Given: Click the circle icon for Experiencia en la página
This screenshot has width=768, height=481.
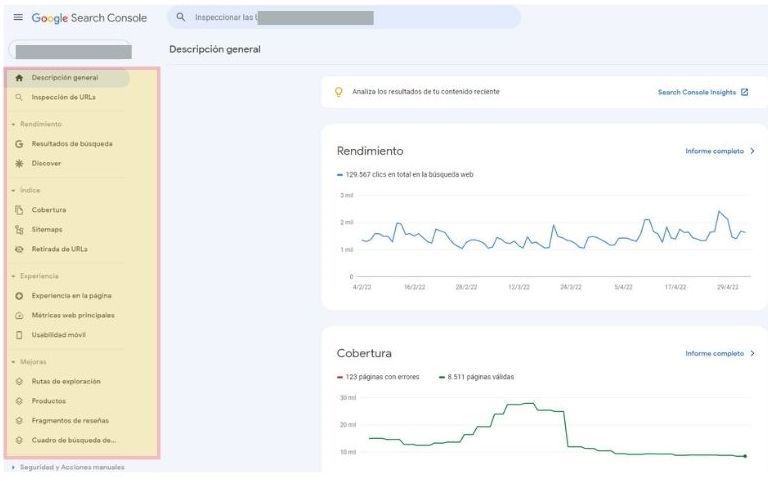Looking at the screenshot, I should (19, 296).
